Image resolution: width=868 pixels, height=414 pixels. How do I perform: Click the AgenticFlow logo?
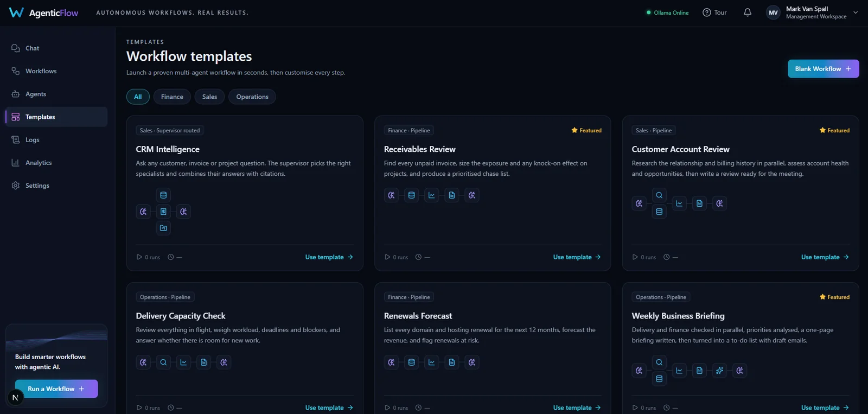(x=44, y=12)
